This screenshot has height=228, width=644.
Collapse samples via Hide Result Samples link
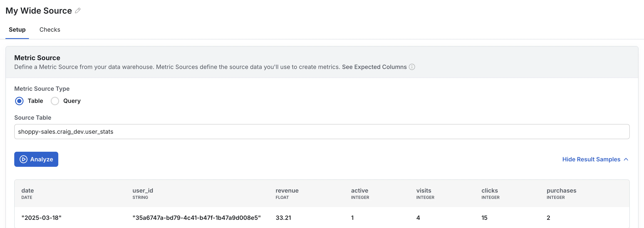coord(591,159)
